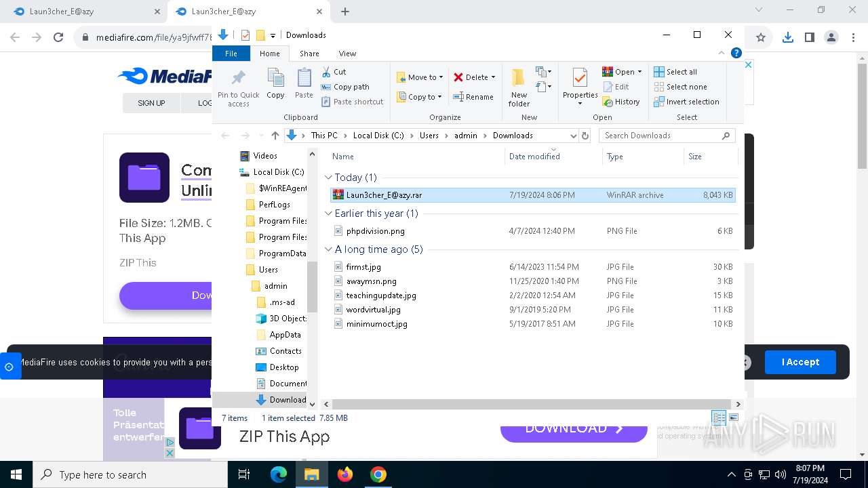Click Task View taskbar icon
The width and height of the screenshot is (868, 488).
pos(244,475)
